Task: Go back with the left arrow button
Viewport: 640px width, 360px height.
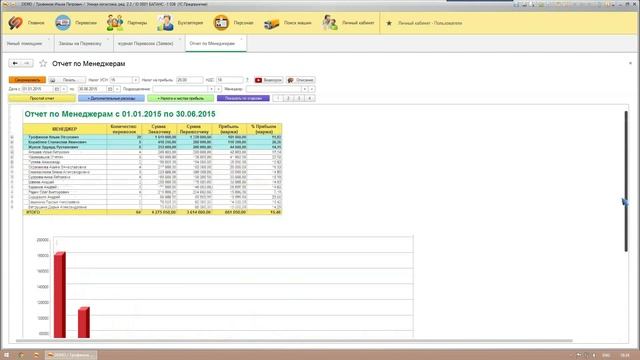Action: [15, 63]
